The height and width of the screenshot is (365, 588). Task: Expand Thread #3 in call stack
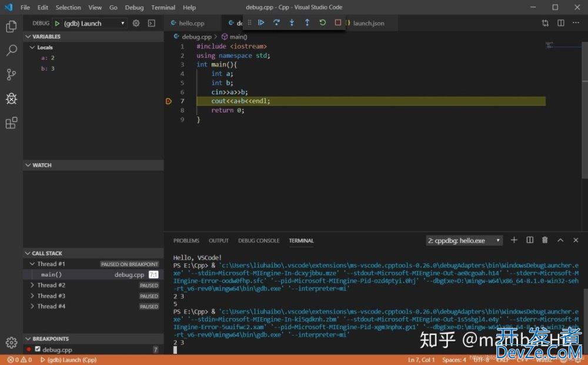point(32,296)
